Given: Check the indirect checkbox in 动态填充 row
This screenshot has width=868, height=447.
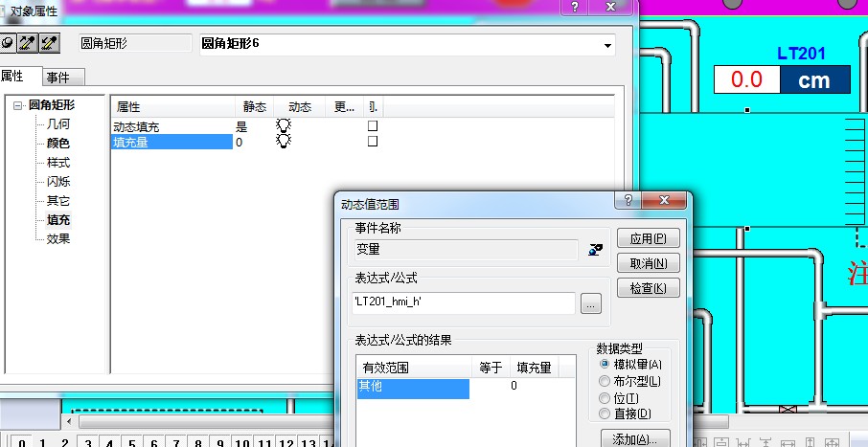Looking at the screenshot, I should (x=373, y=126).
